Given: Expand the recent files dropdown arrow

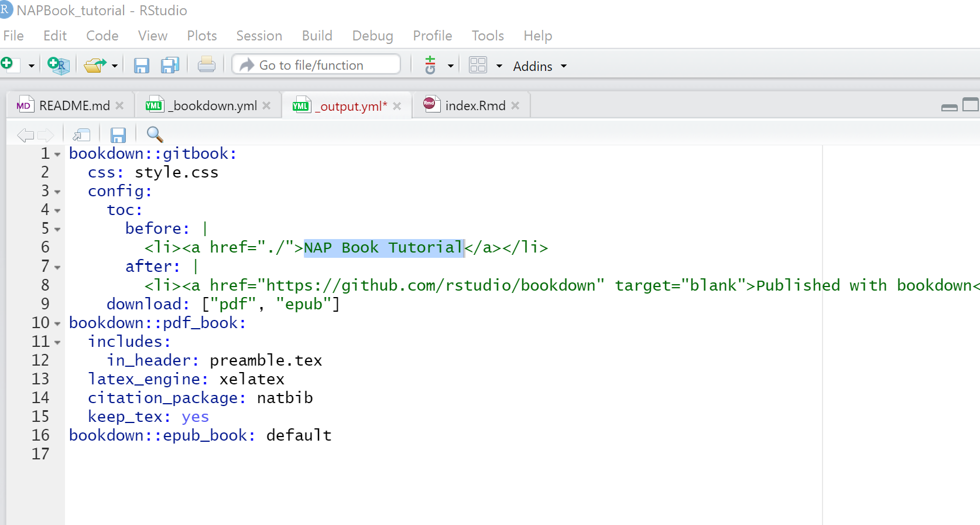Looking at the screenshot, I should (115, 66).
